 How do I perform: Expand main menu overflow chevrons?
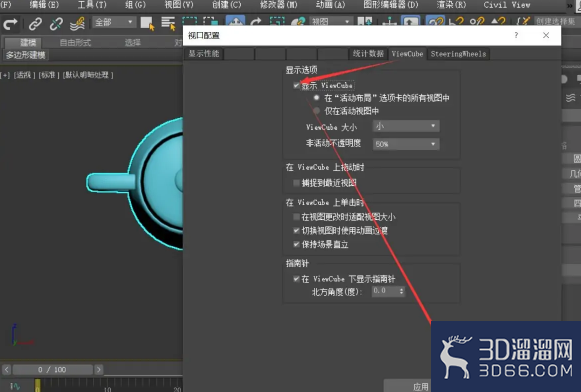570,5
